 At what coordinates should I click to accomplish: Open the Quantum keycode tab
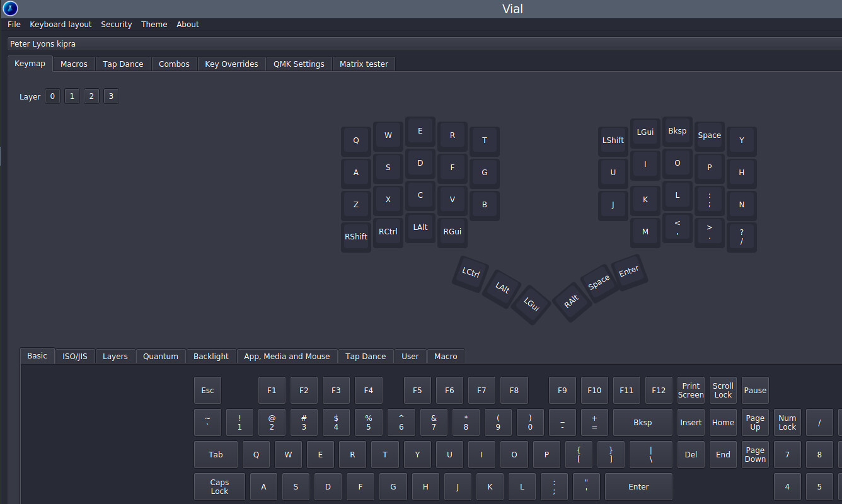[160, 356]
